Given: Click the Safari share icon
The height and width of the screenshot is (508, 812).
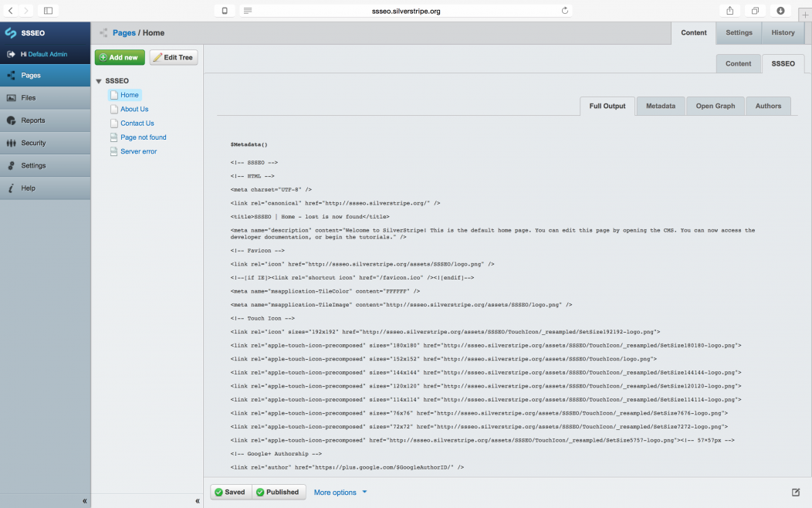Looking at the screenshot, I should [x=729, y=10].
